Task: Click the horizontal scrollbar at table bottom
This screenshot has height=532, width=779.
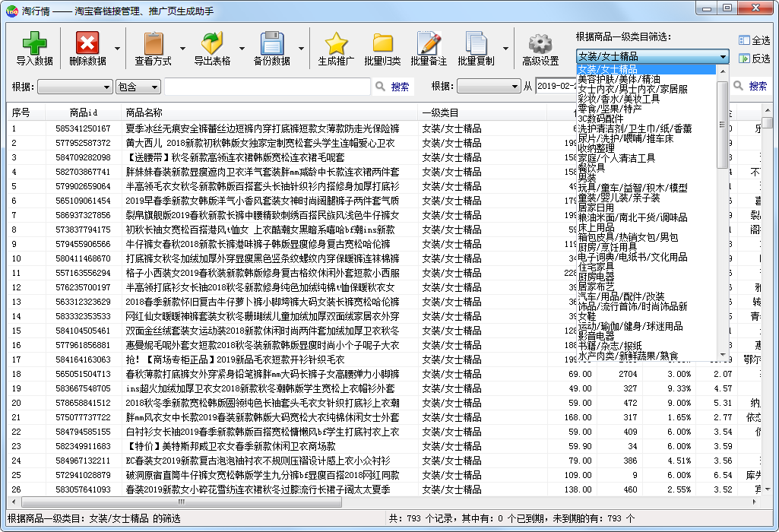Action: click(380, 502)
